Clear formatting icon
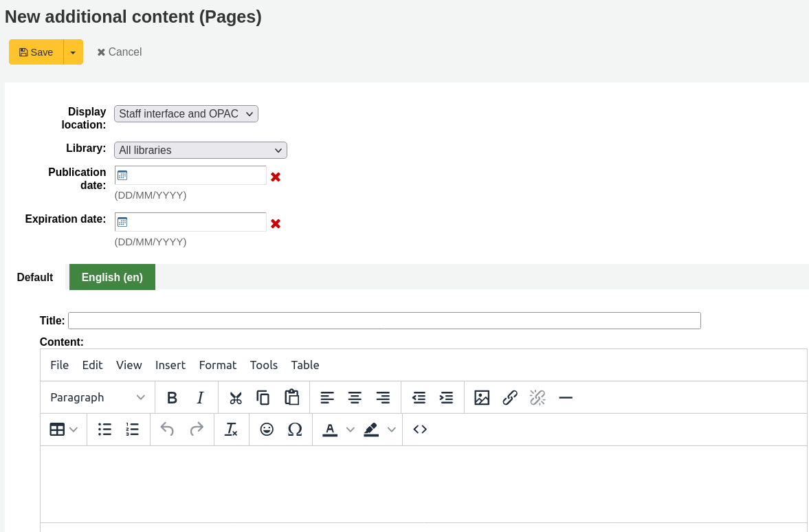 point(232,430)
